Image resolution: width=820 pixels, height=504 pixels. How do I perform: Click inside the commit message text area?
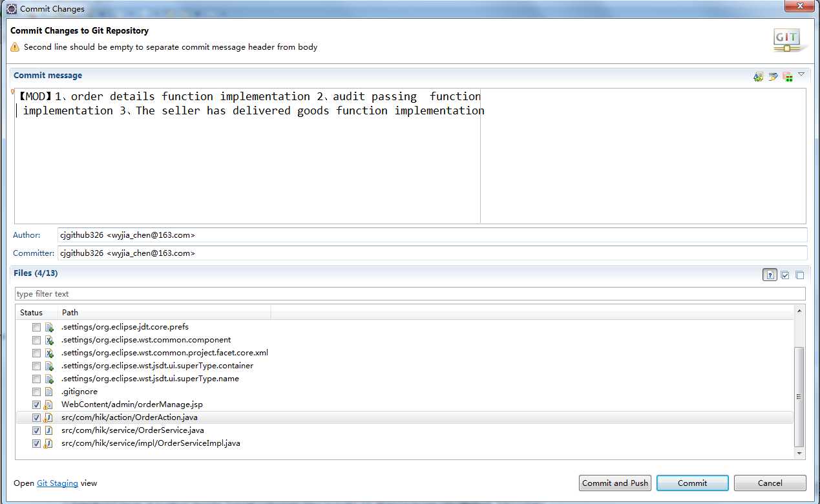click(410, 156)
